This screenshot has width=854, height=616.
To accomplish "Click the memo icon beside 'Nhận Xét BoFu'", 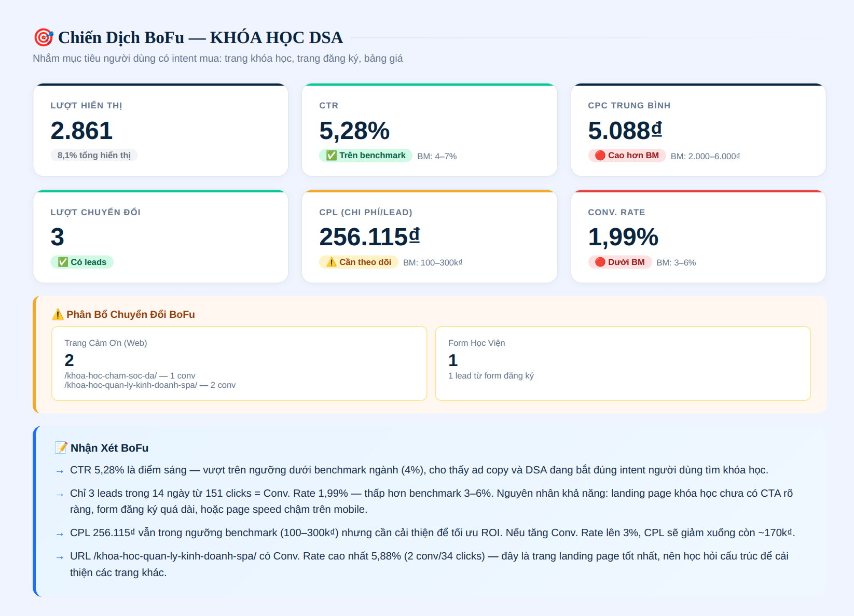I will click(x=61, y=447).
